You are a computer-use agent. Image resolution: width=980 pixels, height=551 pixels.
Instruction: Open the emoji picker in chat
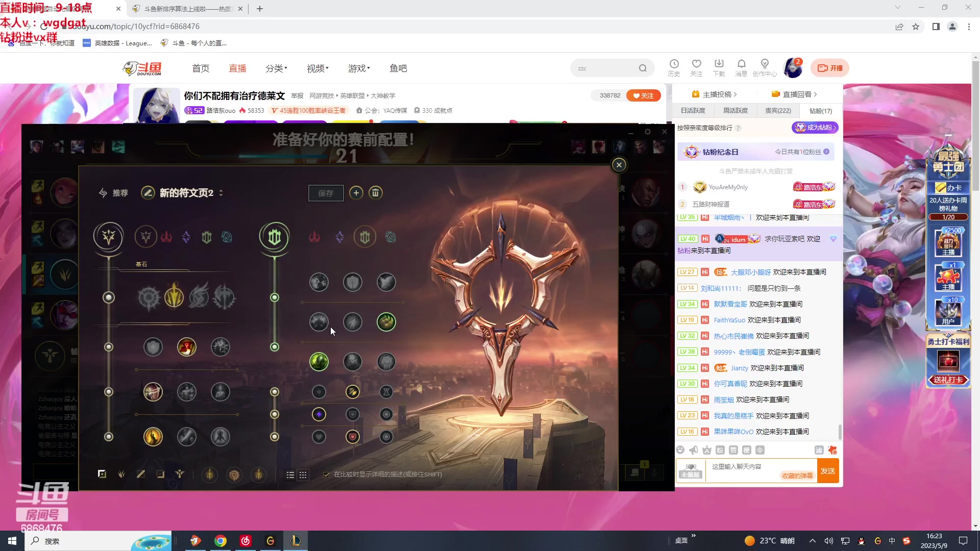(680, 450)
